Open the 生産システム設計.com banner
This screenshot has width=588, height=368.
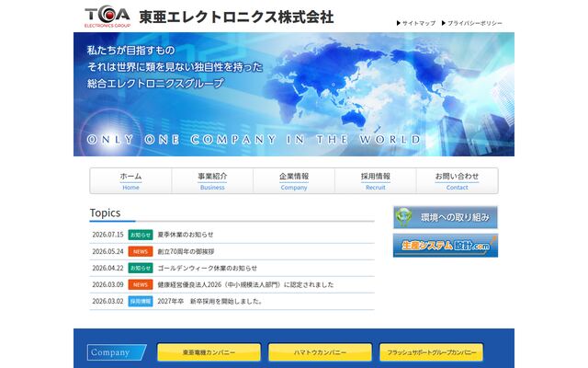click(446, 246)
